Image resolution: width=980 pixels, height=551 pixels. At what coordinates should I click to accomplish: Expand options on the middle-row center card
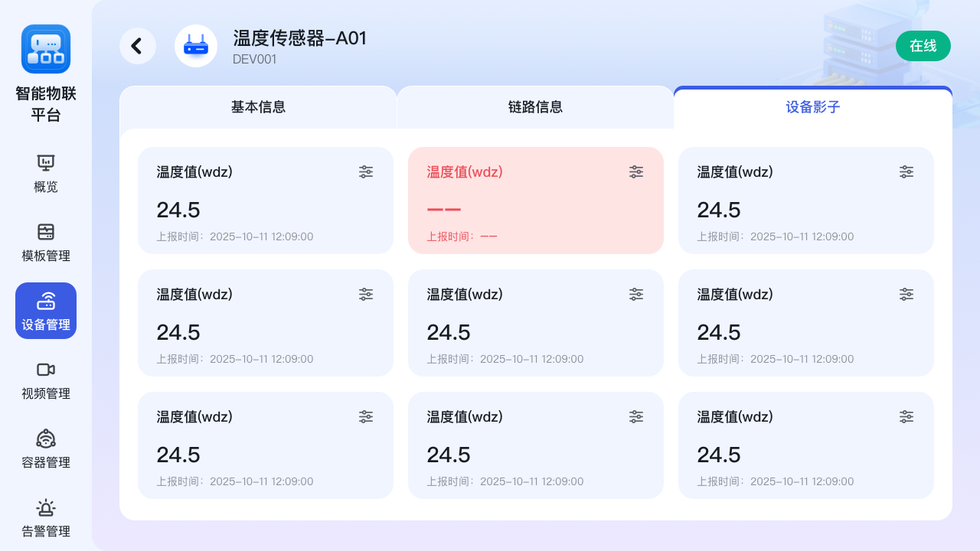point(636,294)
